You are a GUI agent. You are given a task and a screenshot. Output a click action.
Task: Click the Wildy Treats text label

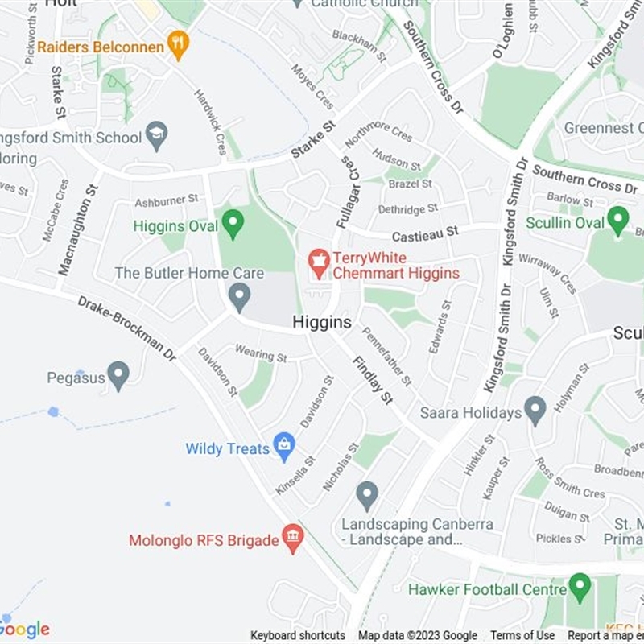click(x=227, y=448)
